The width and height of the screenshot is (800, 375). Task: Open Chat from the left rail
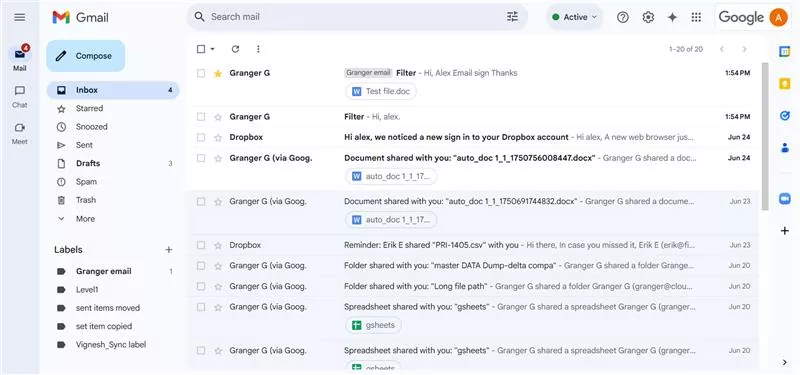[20, 96]
